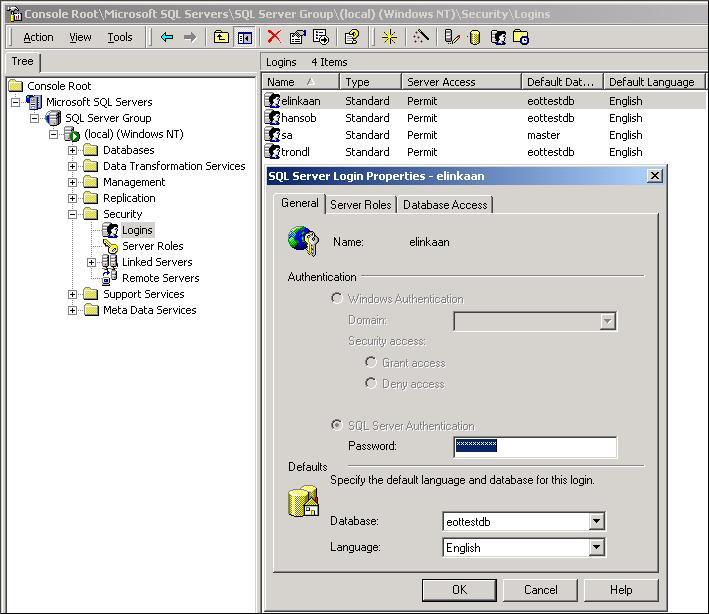Click the red Delete X icon

(274, 37)
